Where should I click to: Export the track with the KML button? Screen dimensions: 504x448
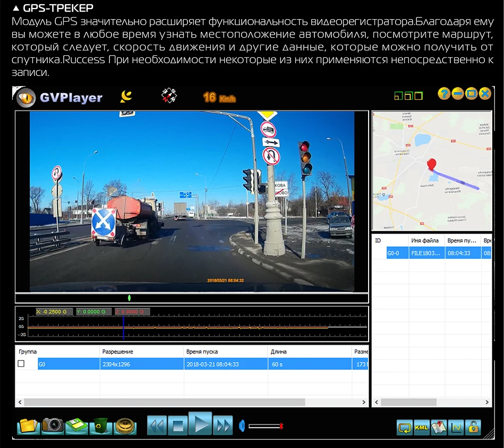pyautogui.click(x=421, y=427)
